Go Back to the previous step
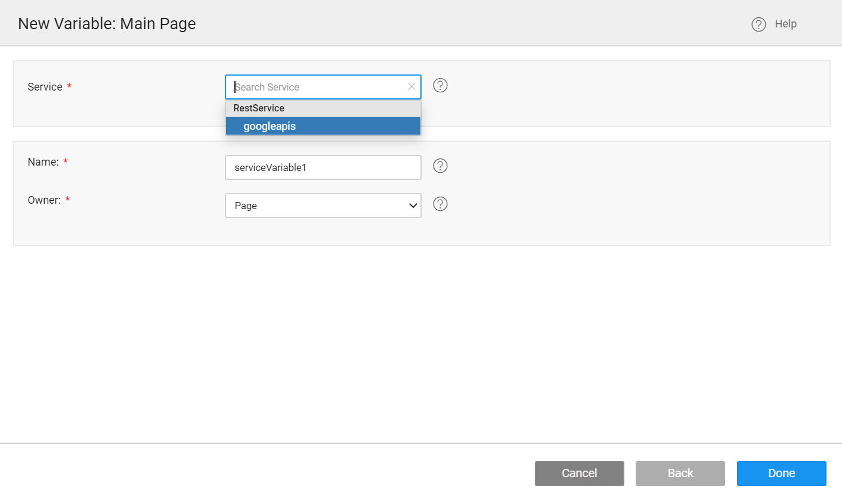Viewport: 842px width, 504px height. (x=680, y=473)
